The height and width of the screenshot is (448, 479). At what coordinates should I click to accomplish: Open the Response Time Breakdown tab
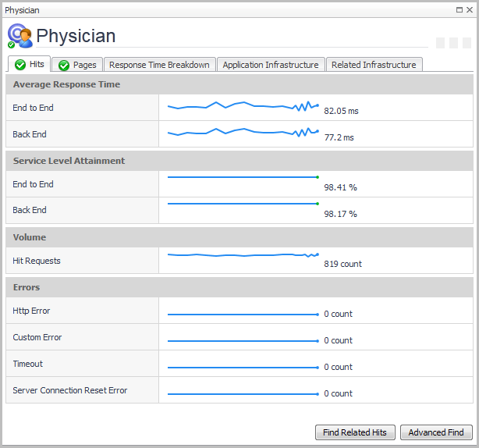point(159,66)
